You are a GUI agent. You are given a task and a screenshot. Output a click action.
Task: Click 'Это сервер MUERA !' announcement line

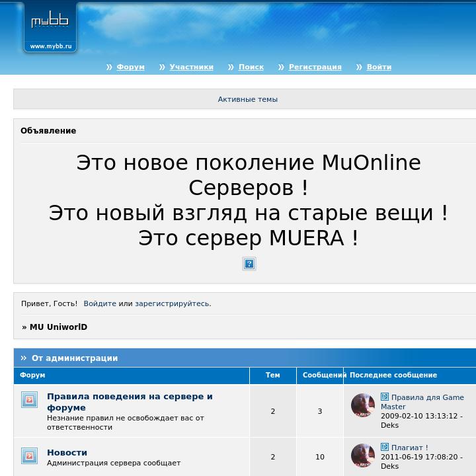click(249, 238)
